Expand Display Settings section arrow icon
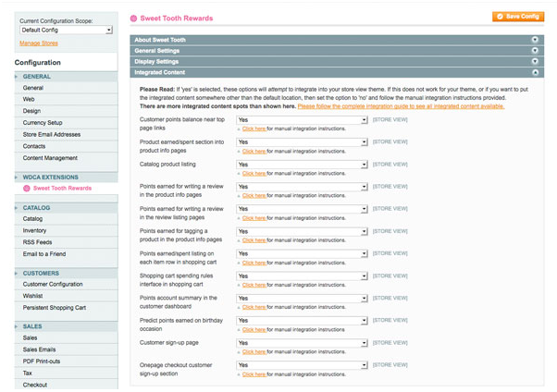557x392 pixels. tap(535, 61)
